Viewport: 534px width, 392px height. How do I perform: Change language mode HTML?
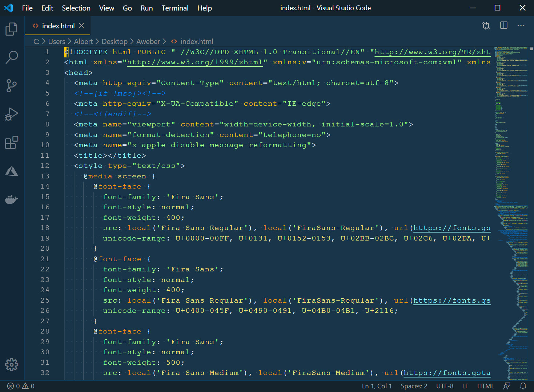[x=486, y=386]
